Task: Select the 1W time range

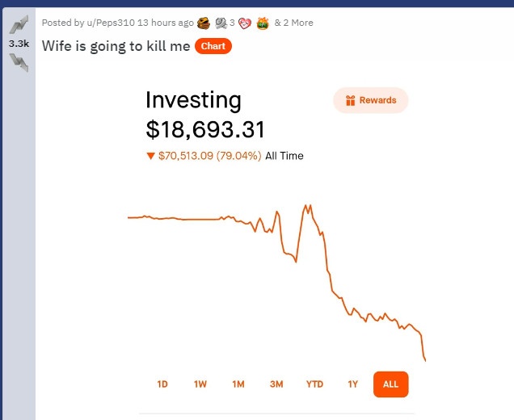Action: coord(200,384)
